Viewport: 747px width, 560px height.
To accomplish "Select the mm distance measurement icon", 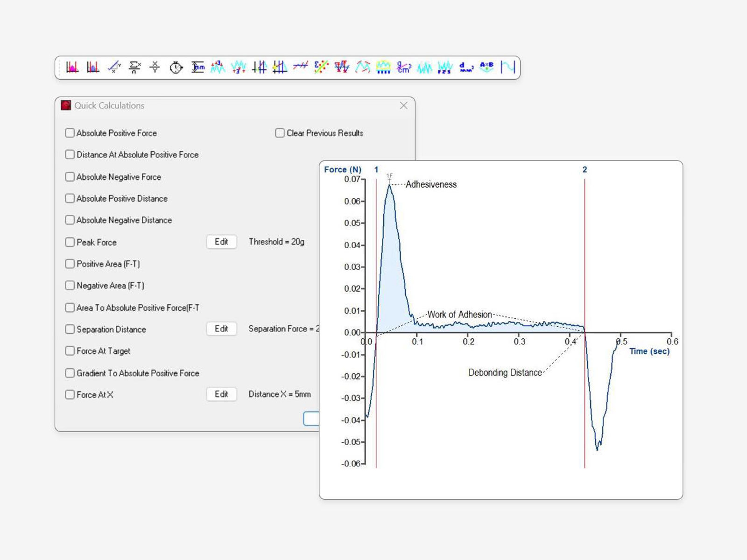I will pyautogui.click(x=198, y=68).
